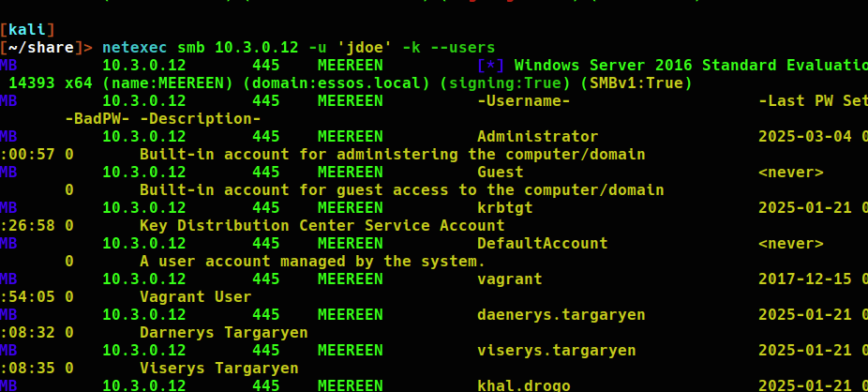Click the Key Distribution Center Service Account description
Screen dimensions: 868x392
pos(322,226)
